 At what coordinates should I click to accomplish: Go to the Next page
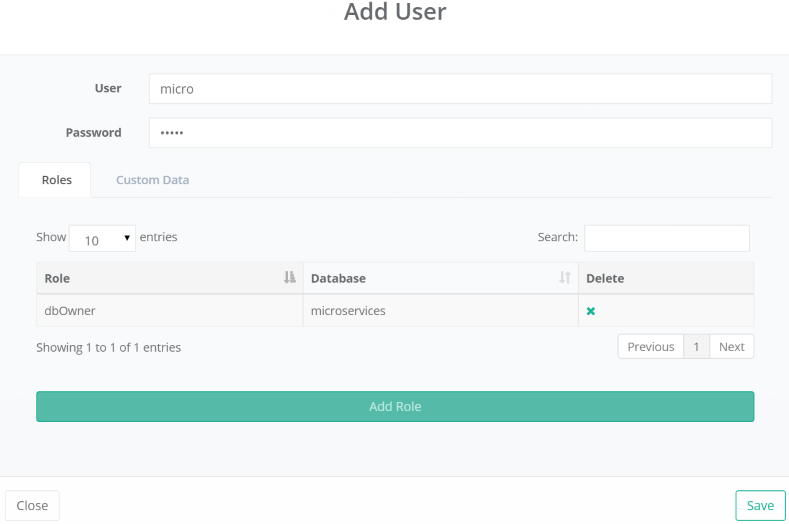coord(731,347)
